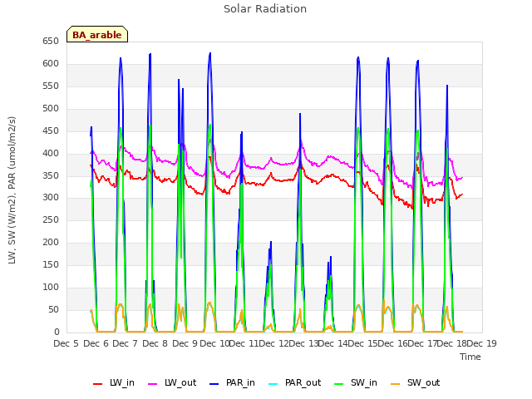
Task: Click the BA_arable annotation label
Action: coord(97,35)
